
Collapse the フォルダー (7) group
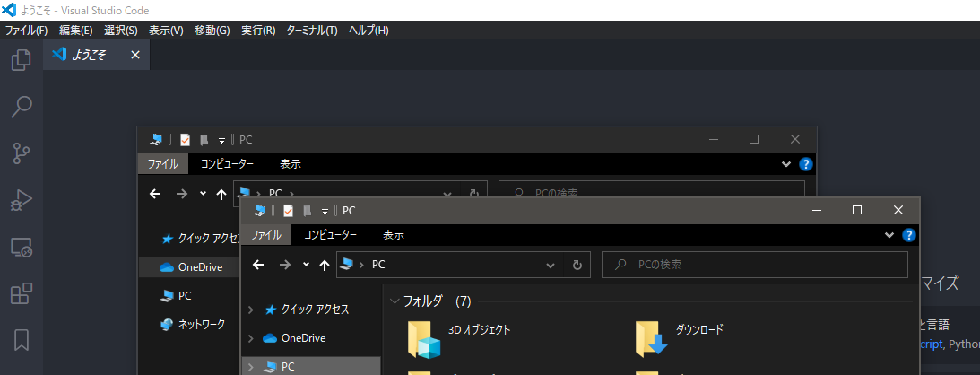(395, 301)
